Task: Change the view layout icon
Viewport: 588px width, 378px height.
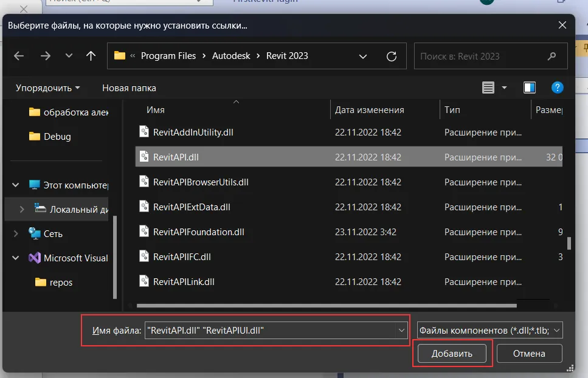Action: [x=488, y=88]
